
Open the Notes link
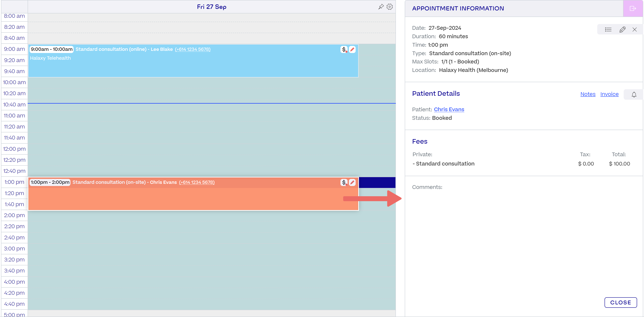coord(588,94)
